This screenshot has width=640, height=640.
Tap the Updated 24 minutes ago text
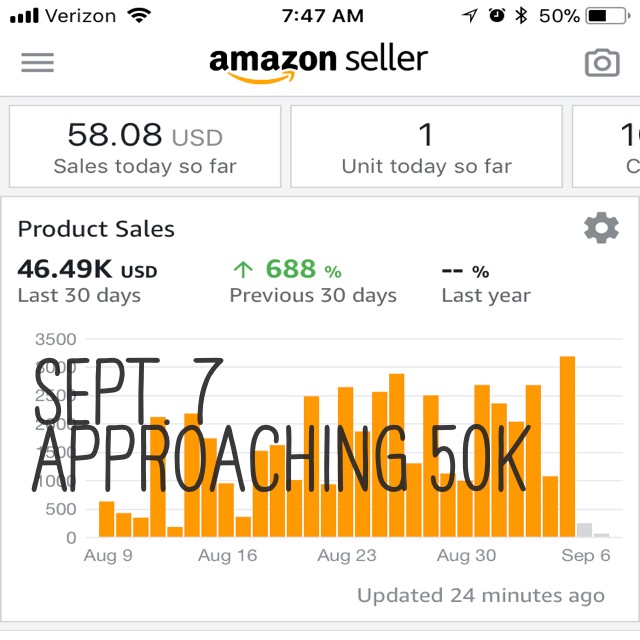click(x=481, y=596)
